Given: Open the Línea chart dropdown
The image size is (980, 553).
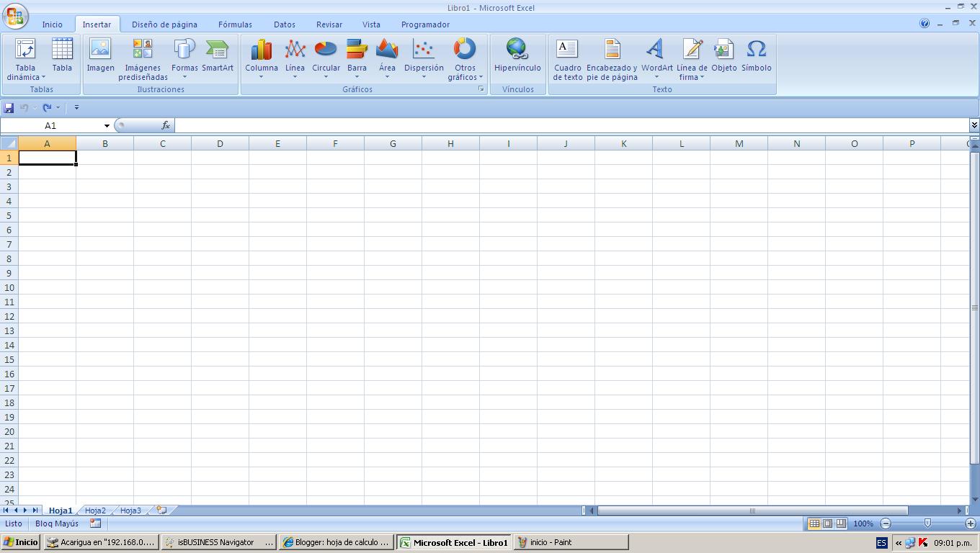Looking at the screenshot, I should (x=295, y=59).
